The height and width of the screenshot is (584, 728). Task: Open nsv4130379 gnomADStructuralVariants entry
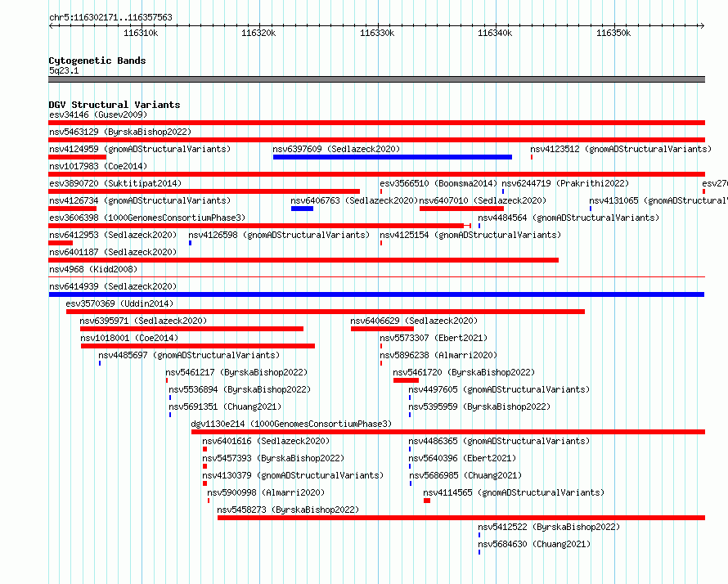click(x=293, y=475)
